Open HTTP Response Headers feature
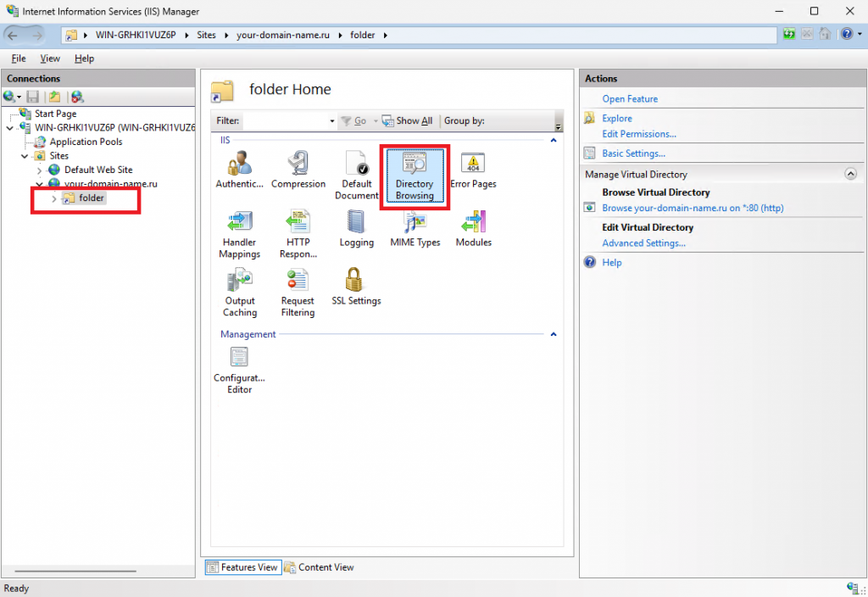The height and width of the screenshot is (597, 868). (x=298, y=234)
